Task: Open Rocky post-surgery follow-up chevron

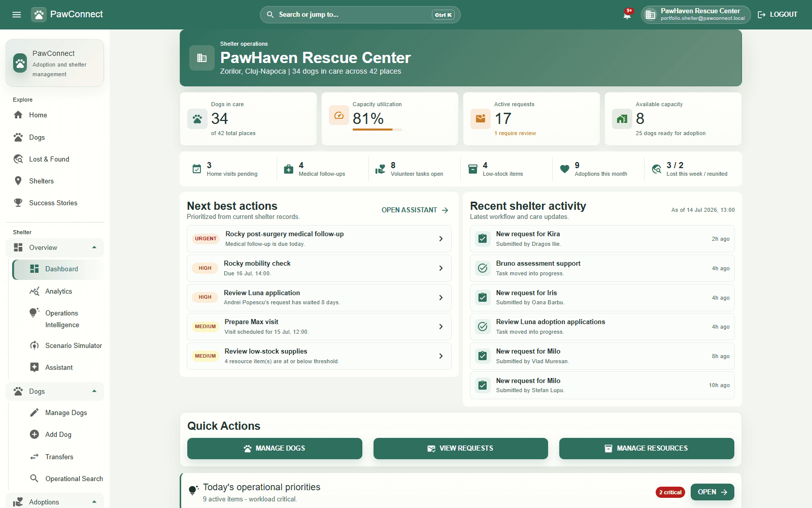Action: 441,239
